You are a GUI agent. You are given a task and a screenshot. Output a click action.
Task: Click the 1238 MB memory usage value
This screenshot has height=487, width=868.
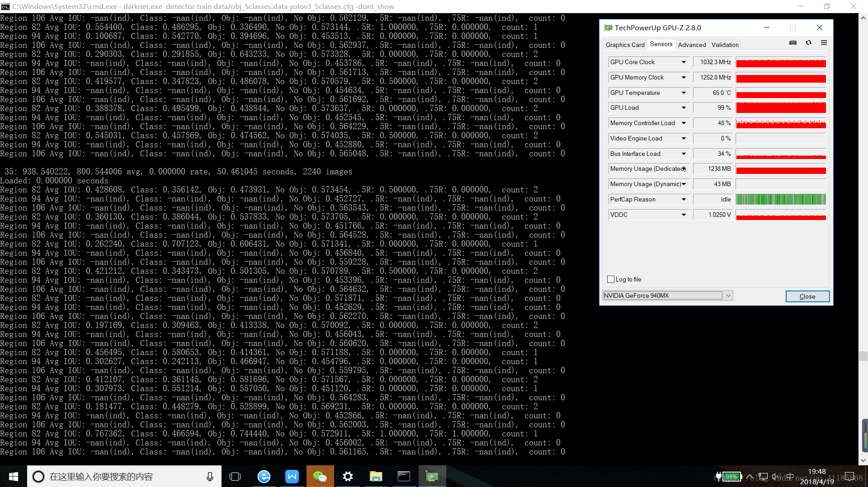click(713, 169)
